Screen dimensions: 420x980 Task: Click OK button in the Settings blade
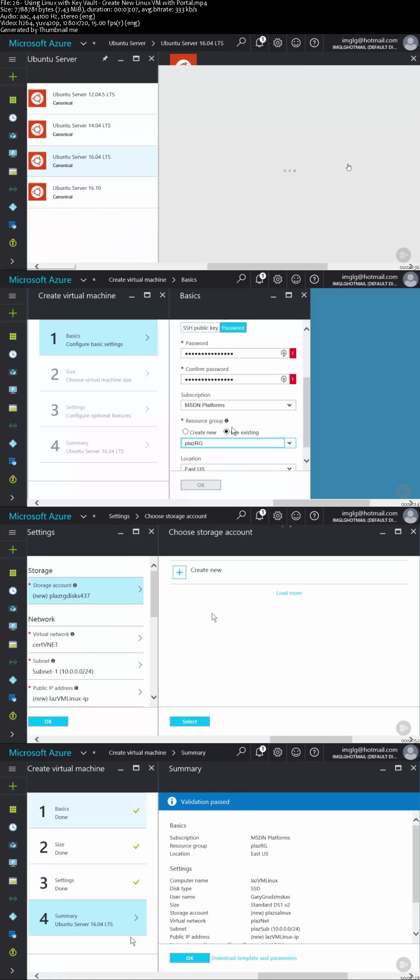48,721
